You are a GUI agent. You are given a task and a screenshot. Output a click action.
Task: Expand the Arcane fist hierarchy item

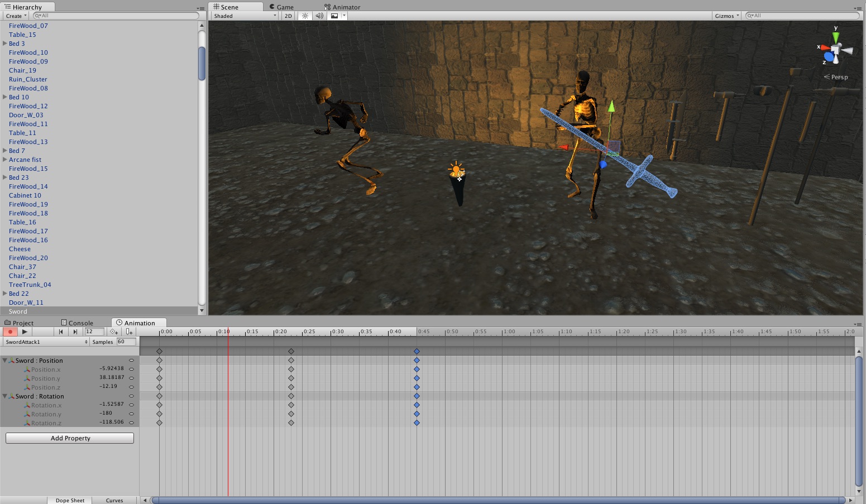coord(5,160)
